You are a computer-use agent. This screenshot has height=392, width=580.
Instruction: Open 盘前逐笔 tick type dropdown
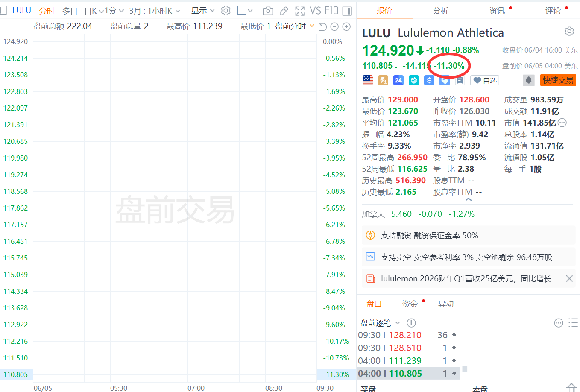click(398, 323)
